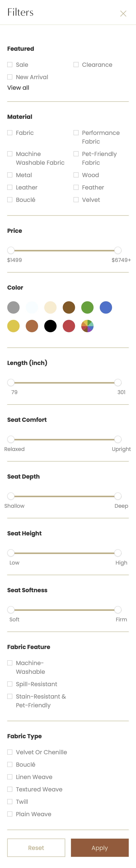Open the View all link under Featured
The image size is (136, 868).
click(x=18, y=88)
